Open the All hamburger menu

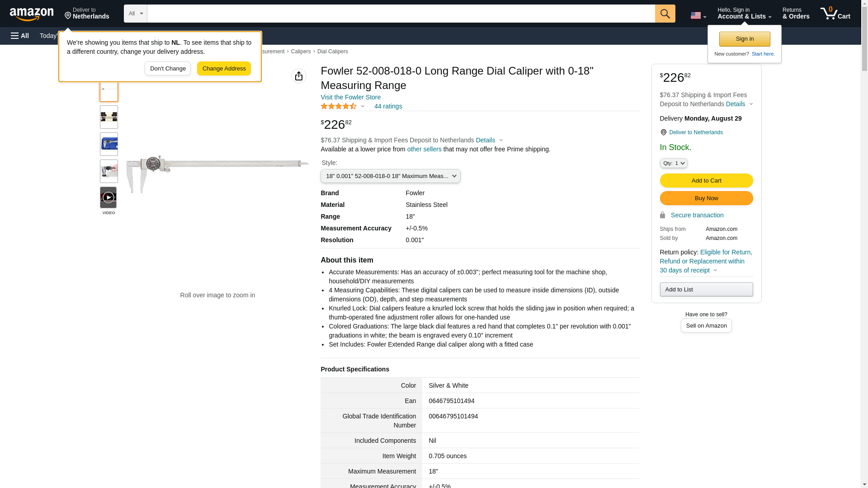20,36
